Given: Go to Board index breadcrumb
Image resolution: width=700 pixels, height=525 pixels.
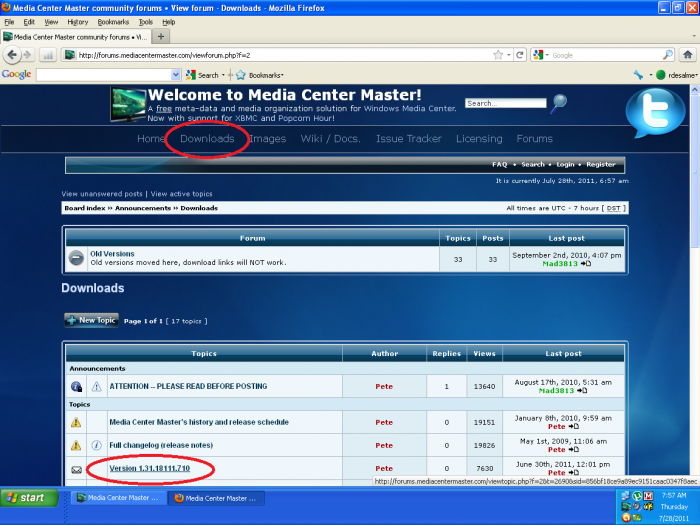Looking at the screenshot, I should [x=85, y=208].
